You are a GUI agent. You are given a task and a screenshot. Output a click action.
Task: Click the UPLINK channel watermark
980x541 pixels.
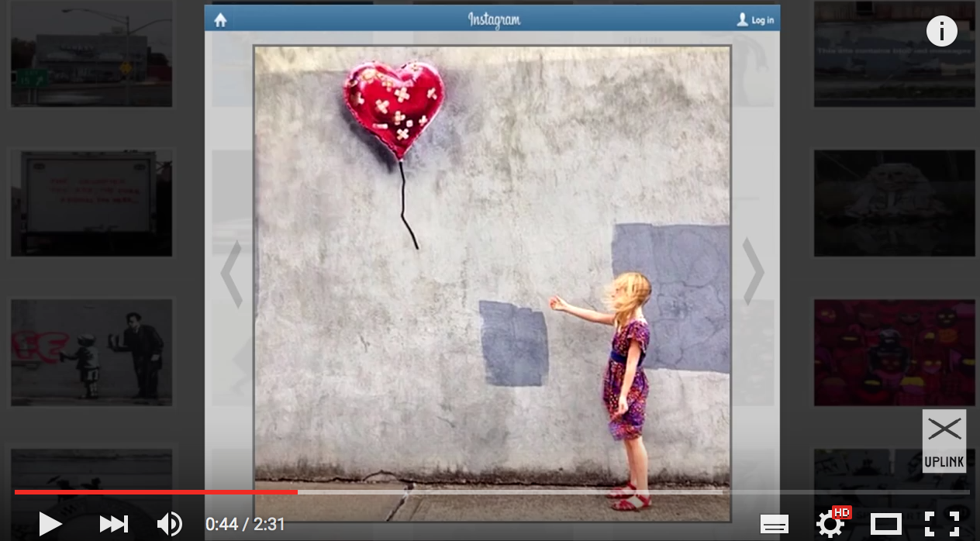click(x=944, y=440)
